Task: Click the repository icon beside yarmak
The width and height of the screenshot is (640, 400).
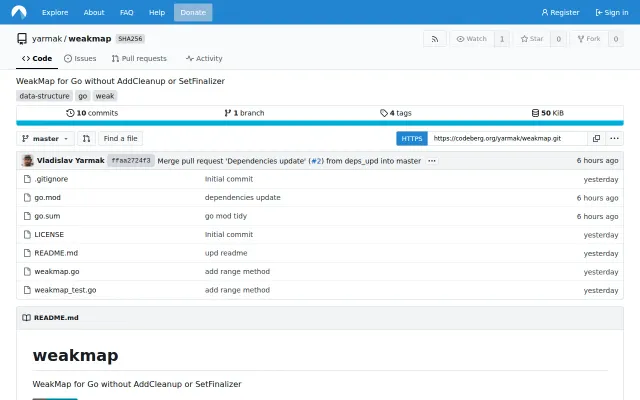Action: [22, 39]
